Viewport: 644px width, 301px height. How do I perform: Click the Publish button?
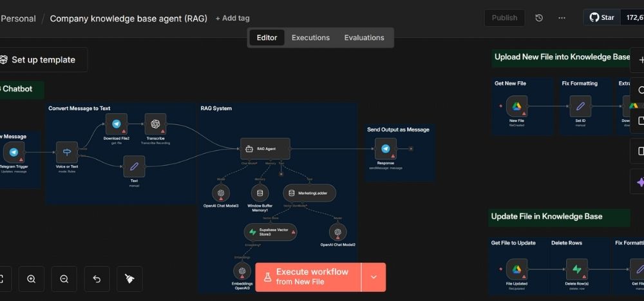pyautogui.click(x=504, y=17)
